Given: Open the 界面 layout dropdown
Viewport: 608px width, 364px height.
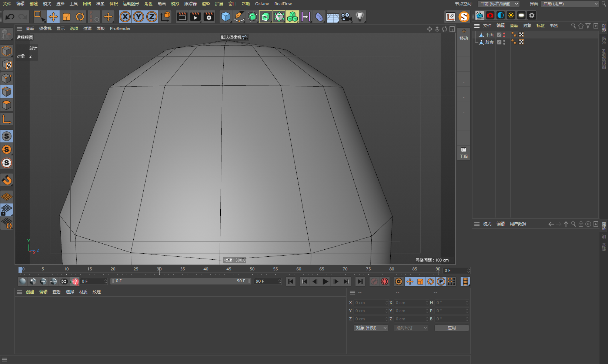Looking at the screenshot, I should click(570, 4).
